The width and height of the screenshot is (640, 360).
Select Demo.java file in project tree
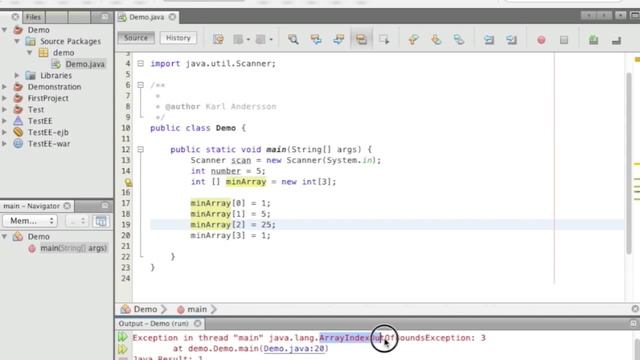coord(85,64)
